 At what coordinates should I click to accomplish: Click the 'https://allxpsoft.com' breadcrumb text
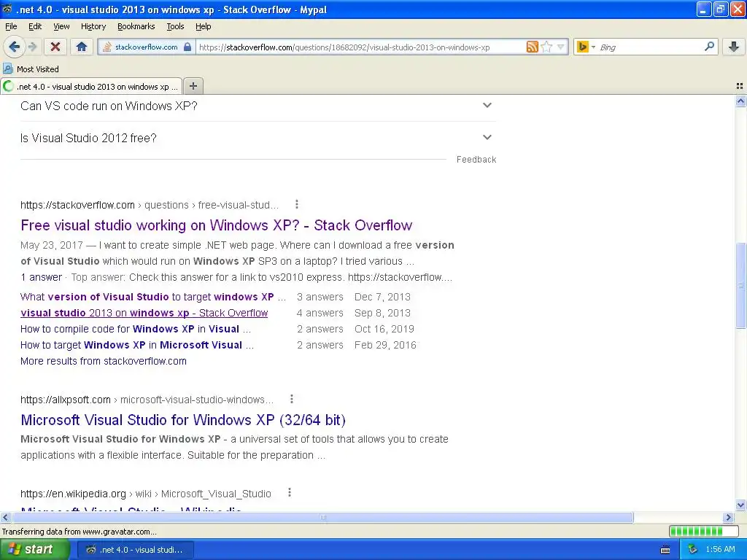click(65, 400)
